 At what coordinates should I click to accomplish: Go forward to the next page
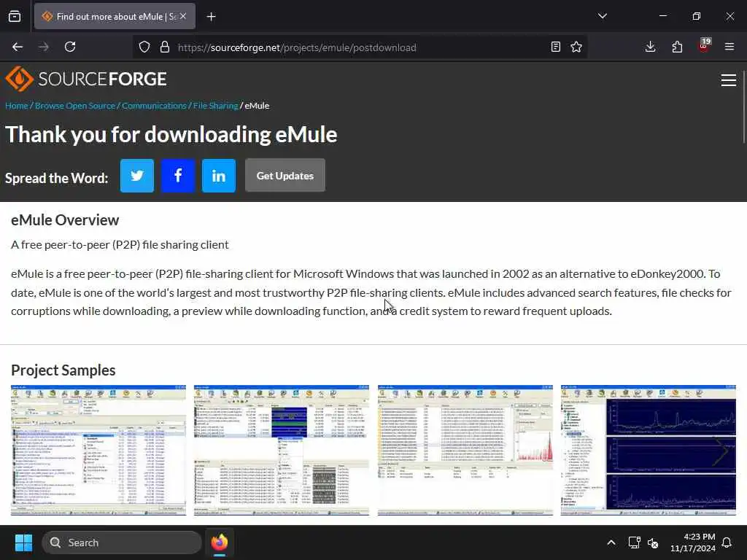[x=44, y=47]
